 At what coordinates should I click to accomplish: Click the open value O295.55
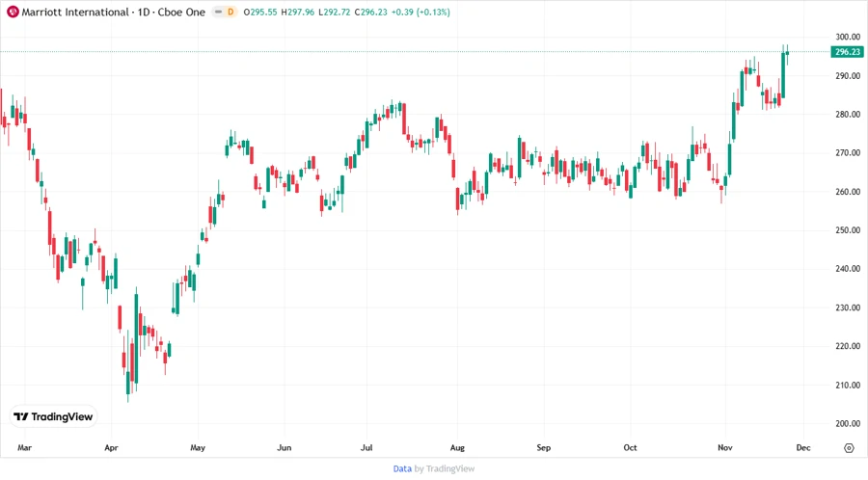click(x=260, y=12)
